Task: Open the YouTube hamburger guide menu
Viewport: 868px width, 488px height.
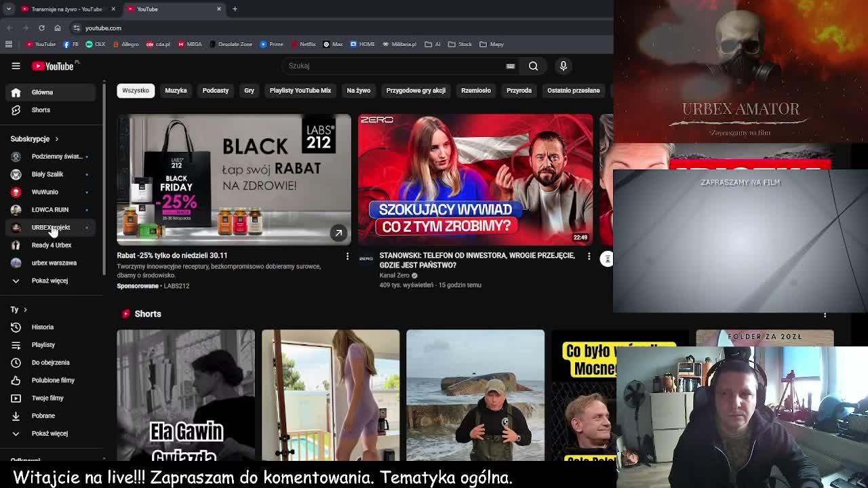Action: click(x=16, y=66)
